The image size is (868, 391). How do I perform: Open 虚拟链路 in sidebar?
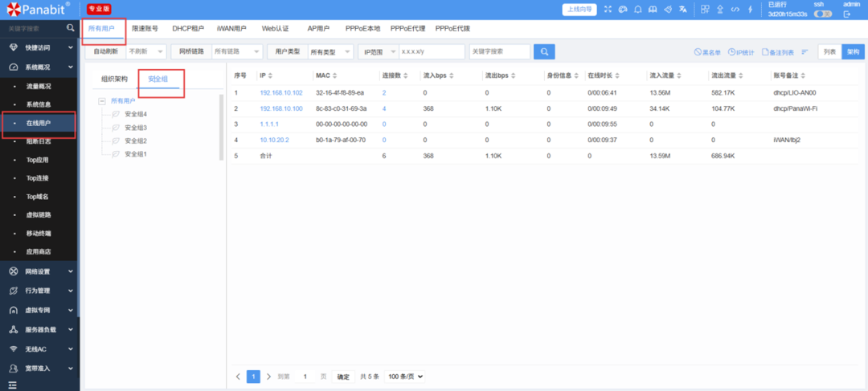[x=39, y=214]
